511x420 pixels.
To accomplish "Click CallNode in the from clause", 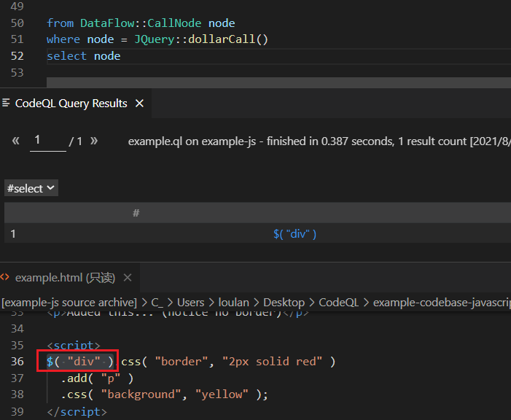I will 174,23.
